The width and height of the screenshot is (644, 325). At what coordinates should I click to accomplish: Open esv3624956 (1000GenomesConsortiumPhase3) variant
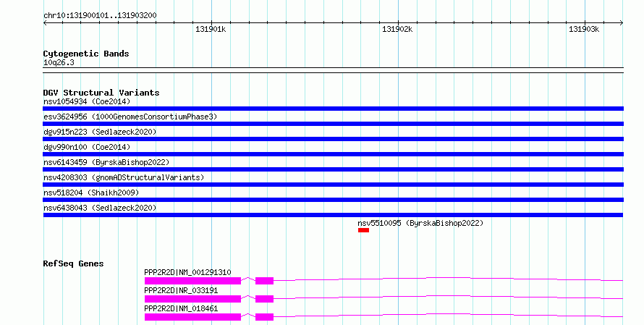click(x=130, y=117)
